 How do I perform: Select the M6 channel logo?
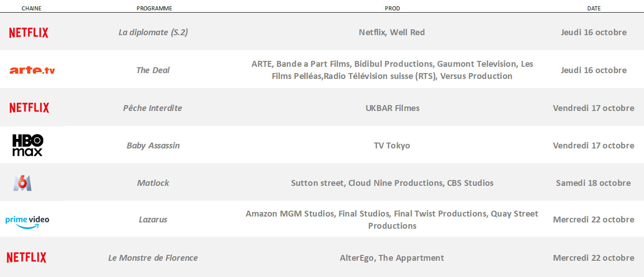(x=23, y=183)
